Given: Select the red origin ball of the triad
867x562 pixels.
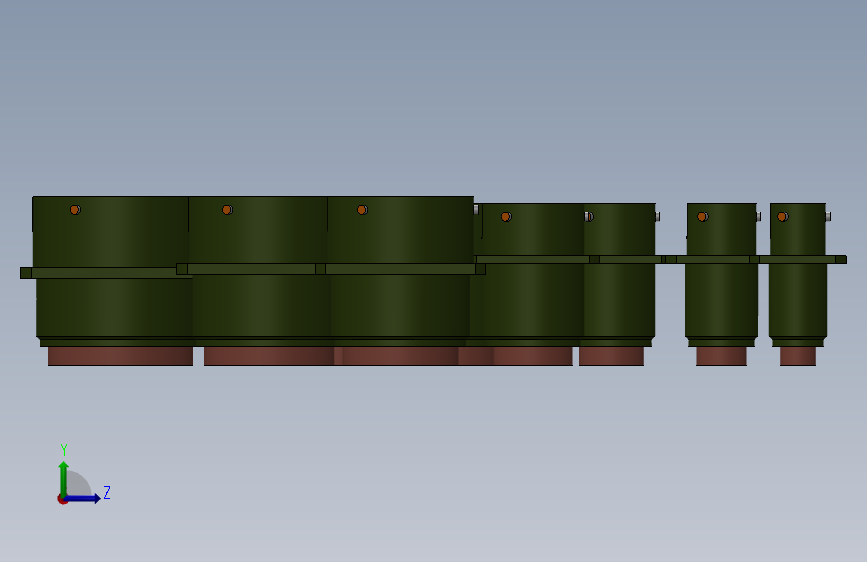Looking at the screenshot, I should click(x=62, y=499).
